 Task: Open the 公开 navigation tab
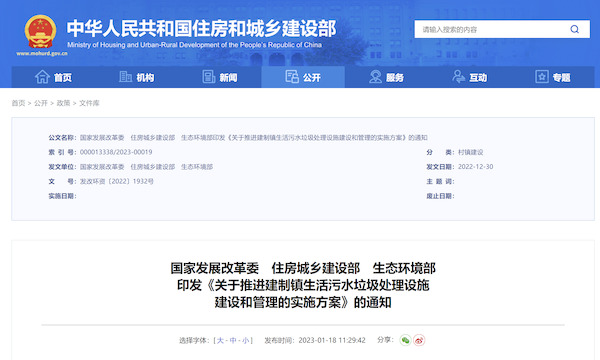(x=303, y=77)
